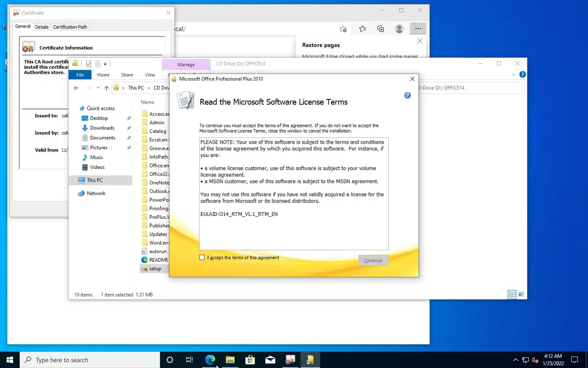Open the Details tab in Certificate window

[x=42, y=27]
